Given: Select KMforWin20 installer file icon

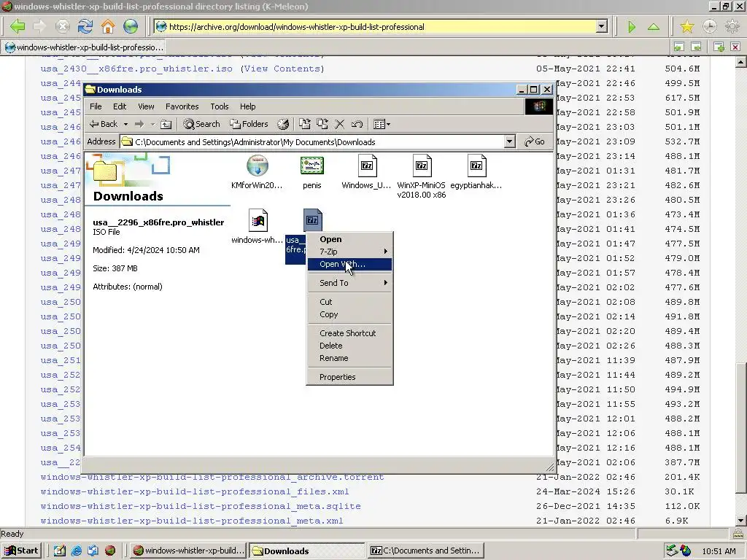Looking at the screenshot, I should 258,166.
